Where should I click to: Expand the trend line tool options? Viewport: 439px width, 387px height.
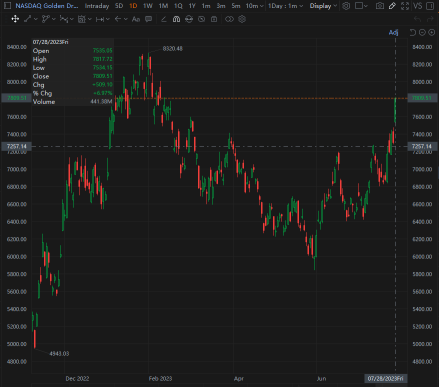click(x=35, y=19)
